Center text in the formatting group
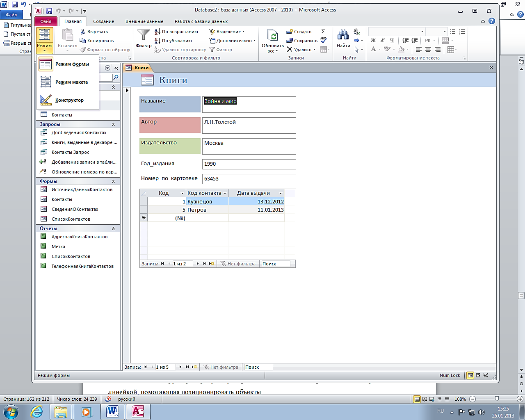Viewport: 525px width, 420px height. tap(428, 50)
